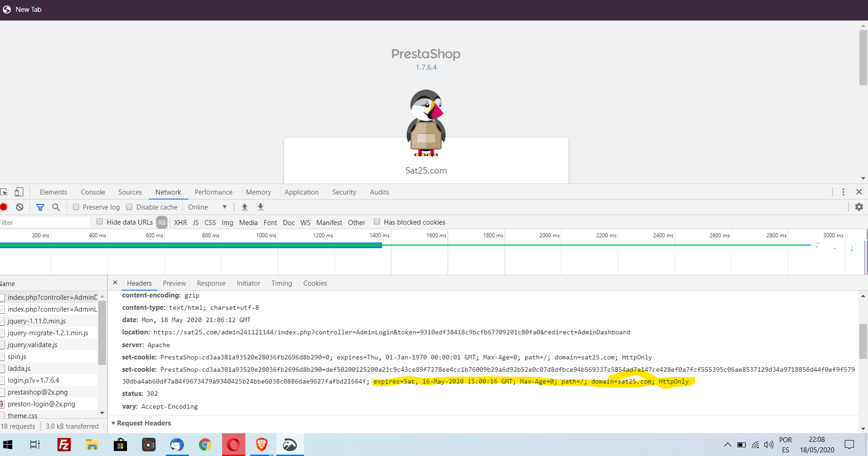Check Has blocked cookies
The height and width of the screenshot is (456, 868).
(377, 222)
